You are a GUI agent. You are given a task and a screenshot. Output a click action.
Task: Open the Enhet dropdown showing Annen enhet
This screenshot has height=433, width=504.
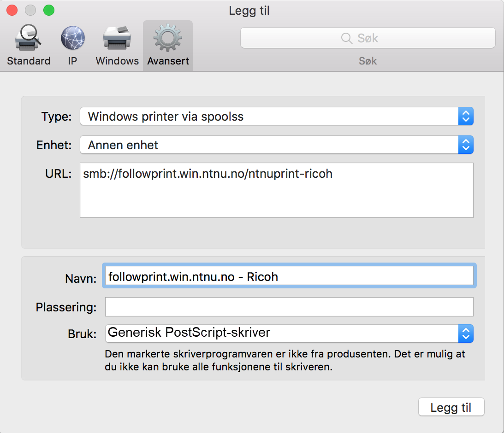coord(276,145)
